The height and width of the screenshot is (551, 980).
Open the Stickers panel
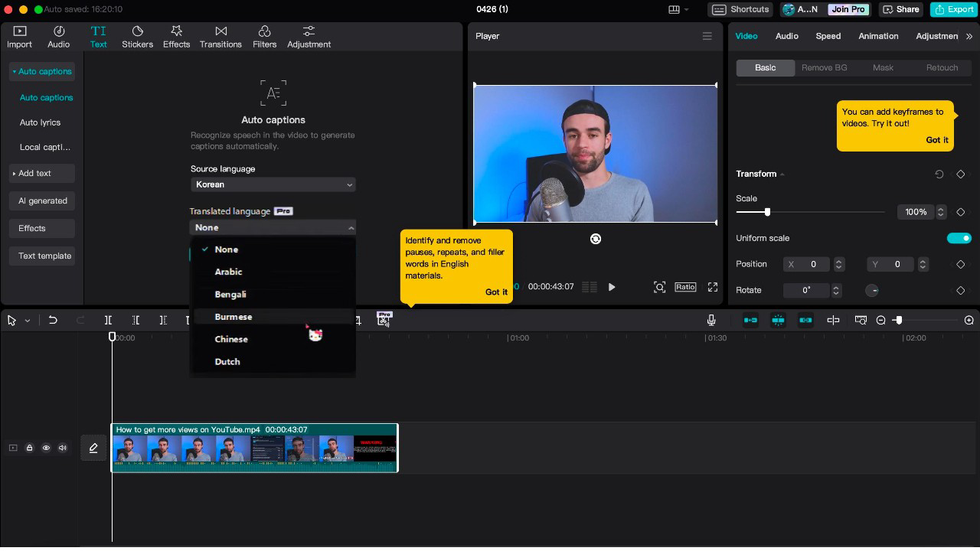pyautogui.click(x=137, y=34)
